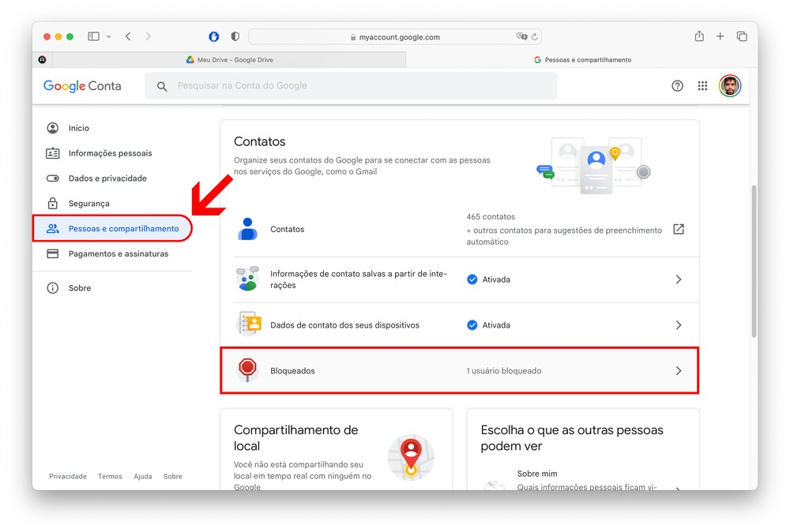Select the red stop sign Bloqueados icon

pos(247,370)
